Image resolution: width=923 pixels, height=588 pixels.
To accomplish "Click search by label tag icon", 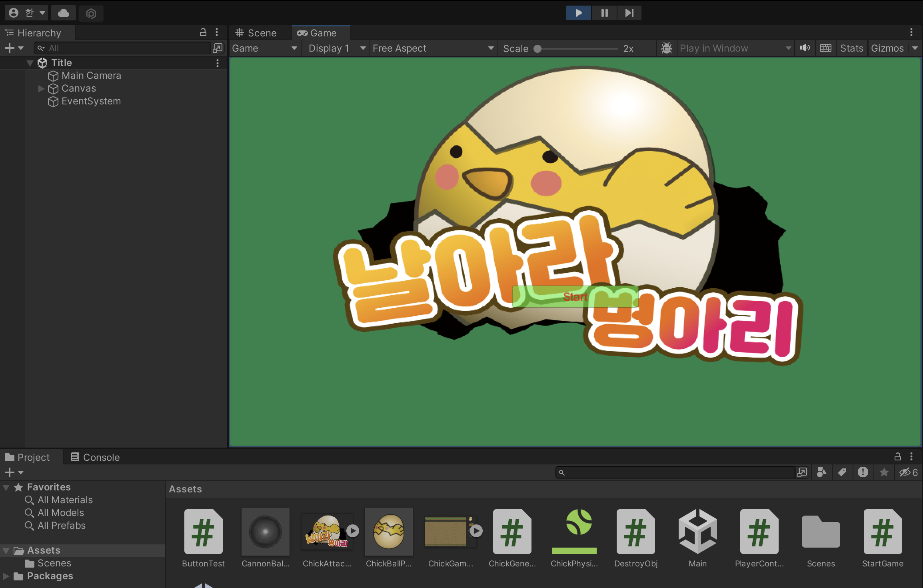I will [842, 472].
